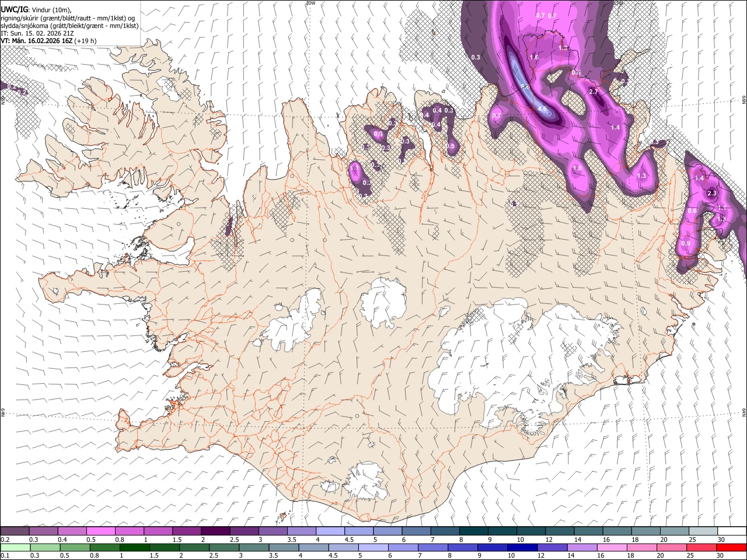The image size is (747, 560).
Task: Click the 15W longitude label
Action: 618,2
